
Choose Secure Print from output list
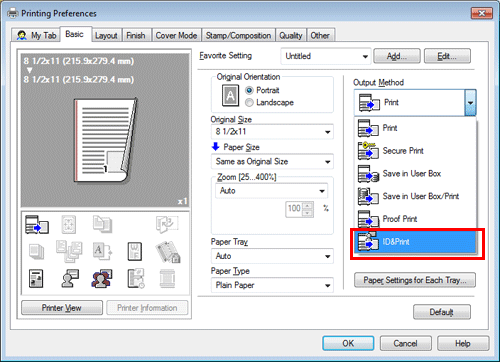click(416, 151)
